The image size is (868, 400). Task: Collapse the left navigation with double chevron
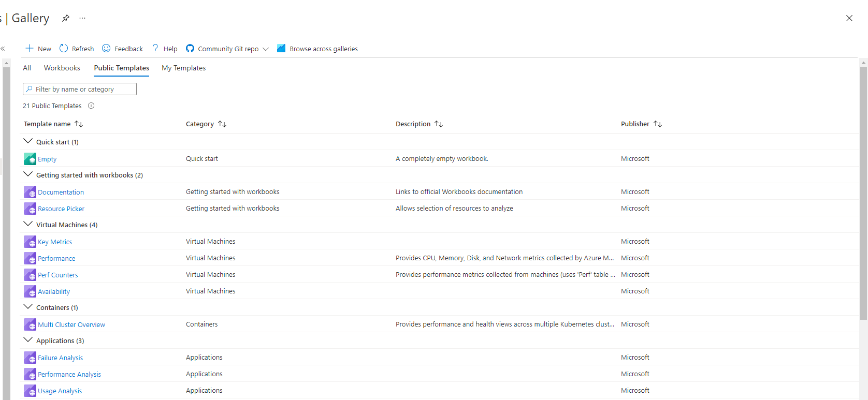click(3, 49)
